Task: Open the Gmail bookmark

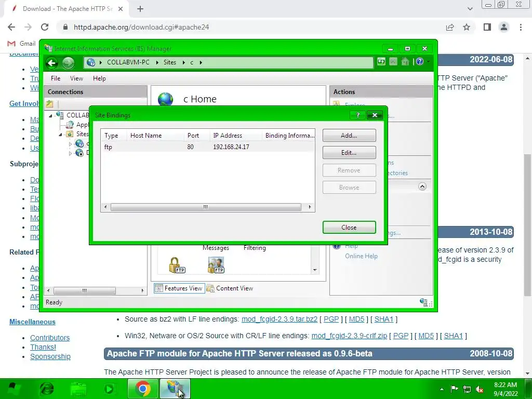Action: [x=21, y=44]
